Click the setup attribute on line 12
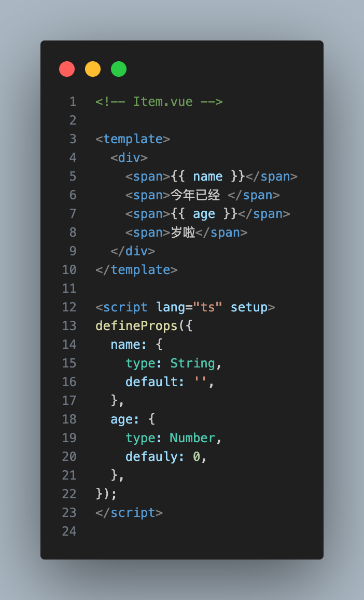364x600 pixels. pyautogui.click(x=249, y=307)
